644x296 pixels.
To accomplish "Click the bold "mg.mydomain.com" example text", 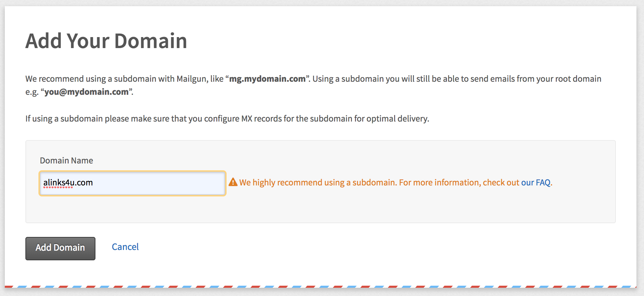I will (267, 79).
